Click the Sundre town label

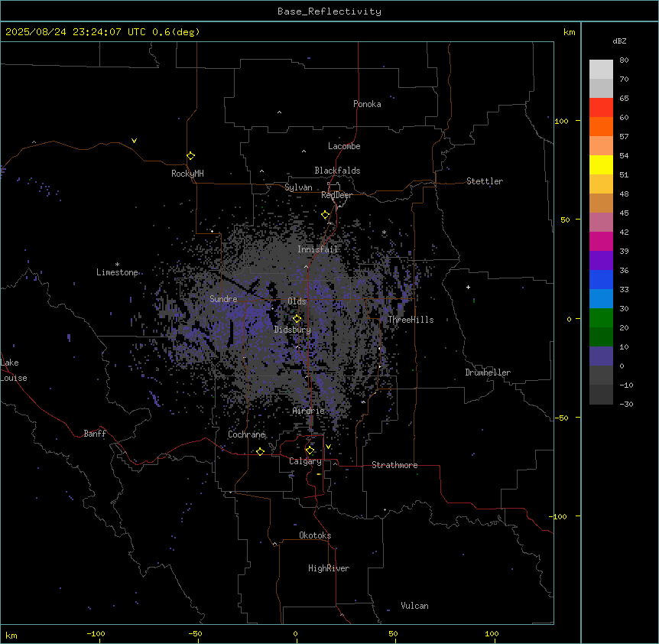[223, 299]
